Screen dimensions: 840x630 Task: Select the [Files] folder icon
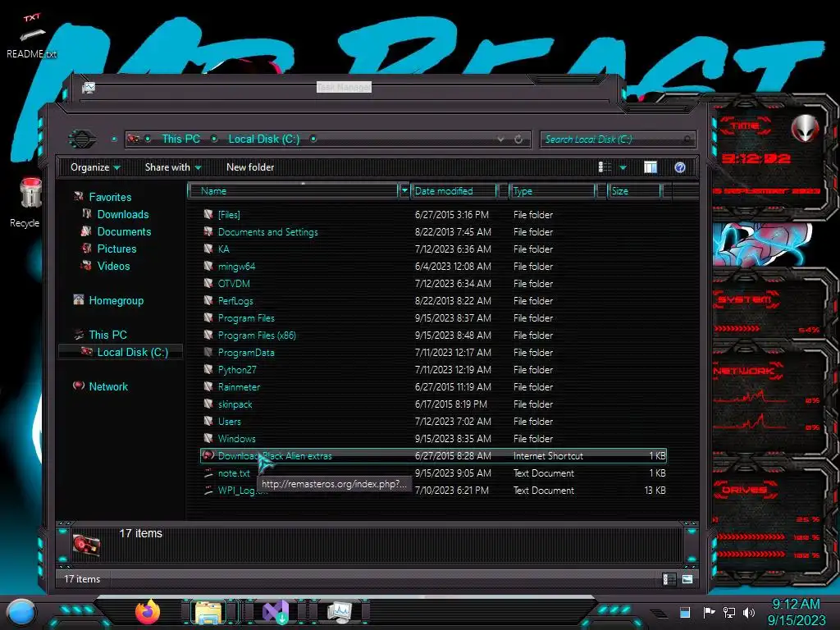(208, 214)
